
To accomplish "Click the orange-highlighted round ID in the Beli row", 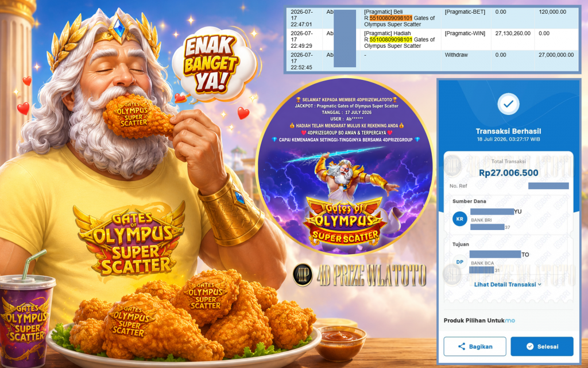I will pyautogui.click(x=390, y=18).
